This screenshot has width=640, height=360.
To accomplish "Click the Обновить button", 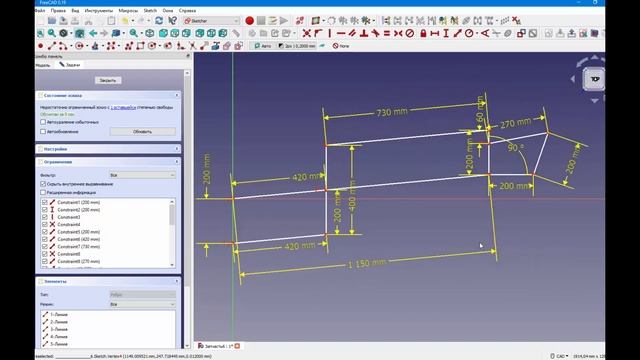I will coord(142,131).
